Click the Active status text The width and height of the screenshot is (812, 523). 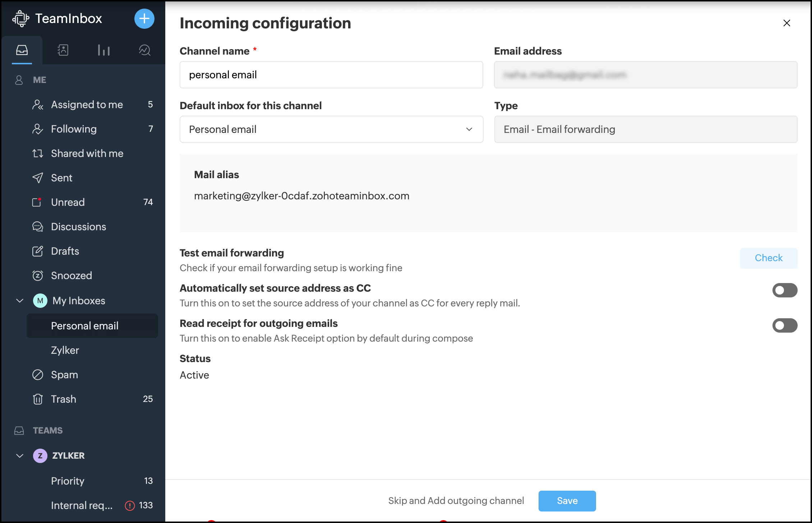pyautogui.click(x=194, y=375)
